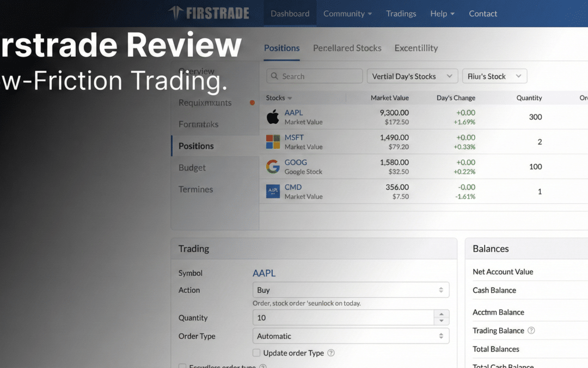The height and width of the screenshot is (368, 588).
Task: Click the red notification dot by Requixmxunts
Action: tap(253, 102)
